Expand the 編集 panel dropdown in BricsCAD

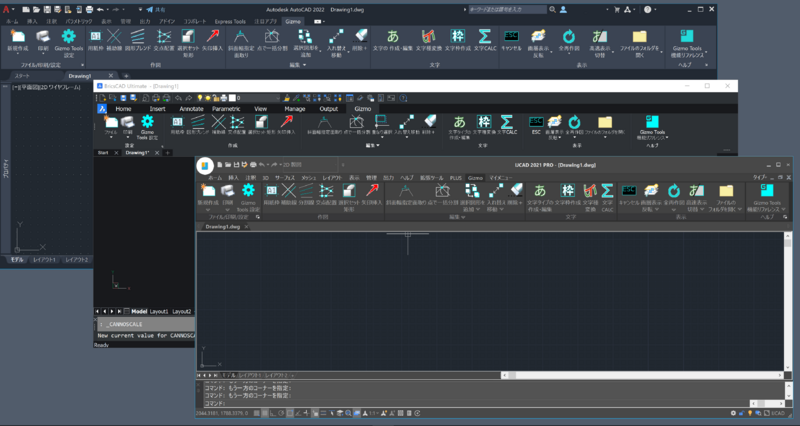click(373, 145)
